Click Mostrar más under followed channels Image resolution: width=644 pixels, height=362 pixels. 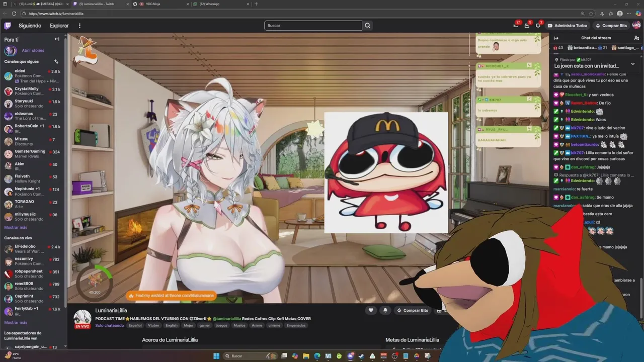[16, 227]
